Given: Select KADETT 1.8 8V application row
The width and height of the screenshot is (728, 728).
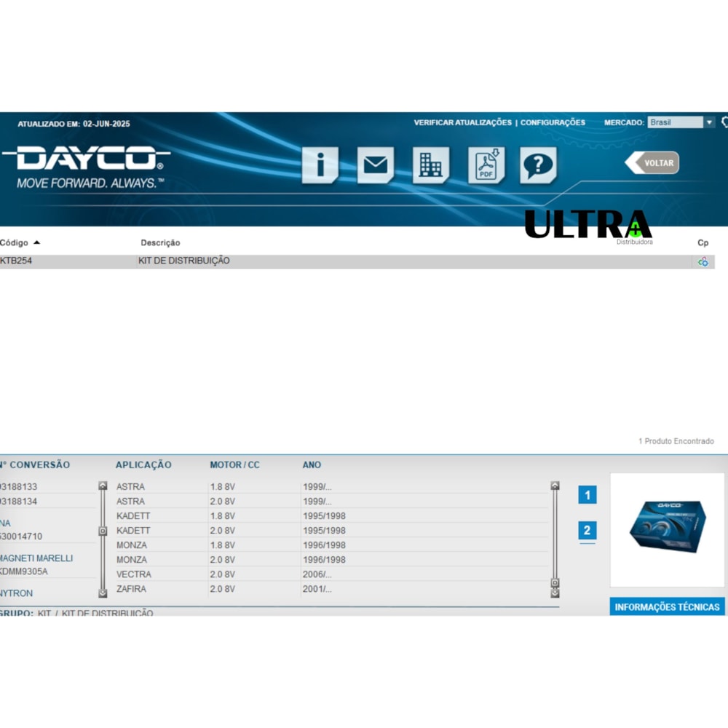Looking at the screenshot, I should (332, 516).
